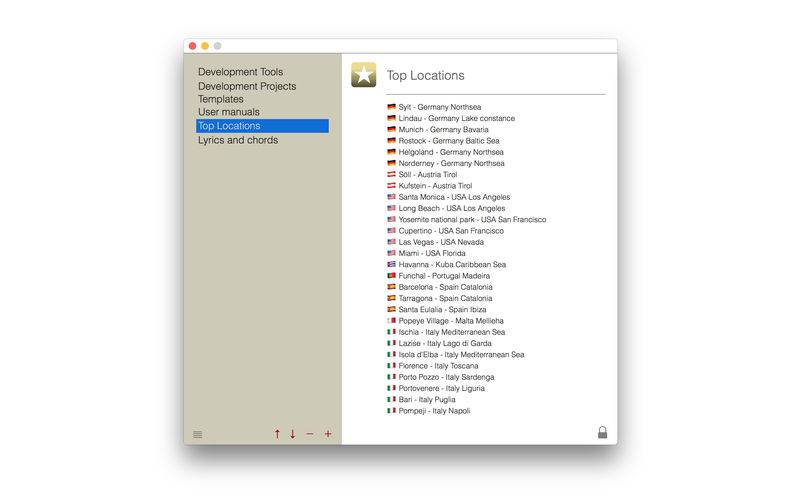Open User manuals in the sidebar
Image resolution: width=800 pixels, height=500 pixels.
point(229,112)
